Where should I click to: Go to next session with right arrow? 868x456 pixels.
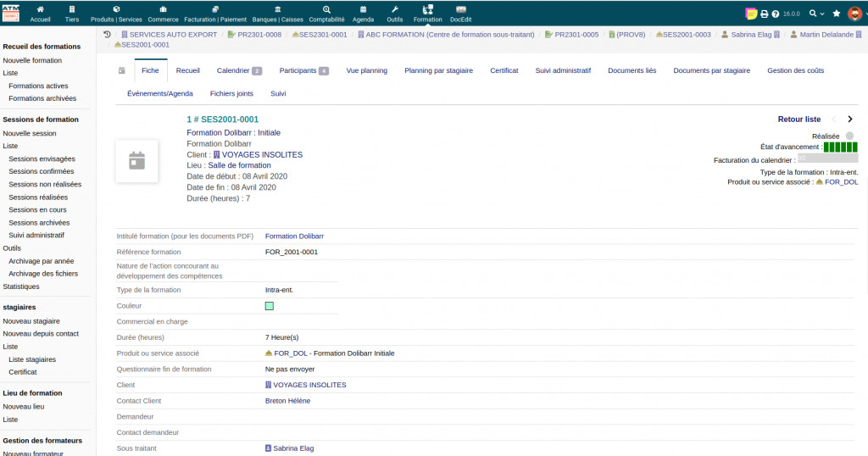coord(850,120)
